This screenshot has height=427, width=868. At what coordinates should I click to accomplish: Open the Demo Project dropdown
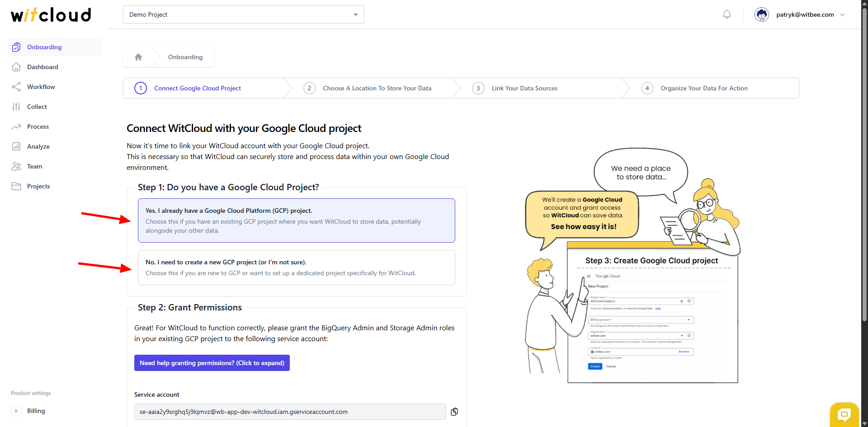tap(244, 14)
